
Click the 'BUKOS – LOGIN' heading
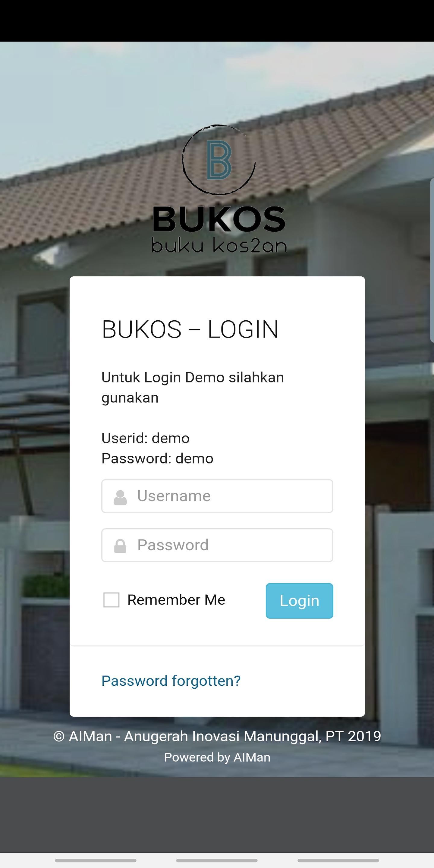click(190, 329)
